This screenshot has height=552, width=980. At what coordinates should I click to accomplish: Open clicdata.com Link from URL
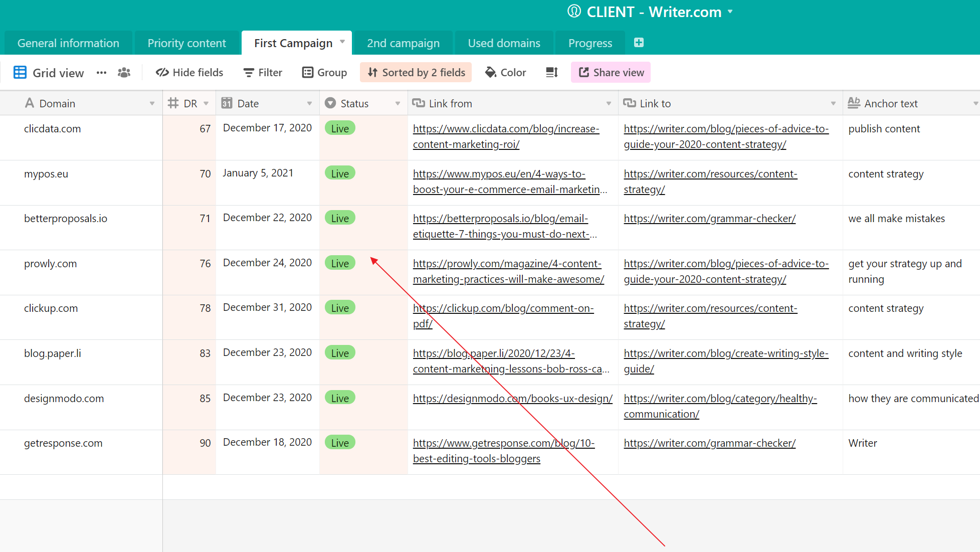(506, 136)
